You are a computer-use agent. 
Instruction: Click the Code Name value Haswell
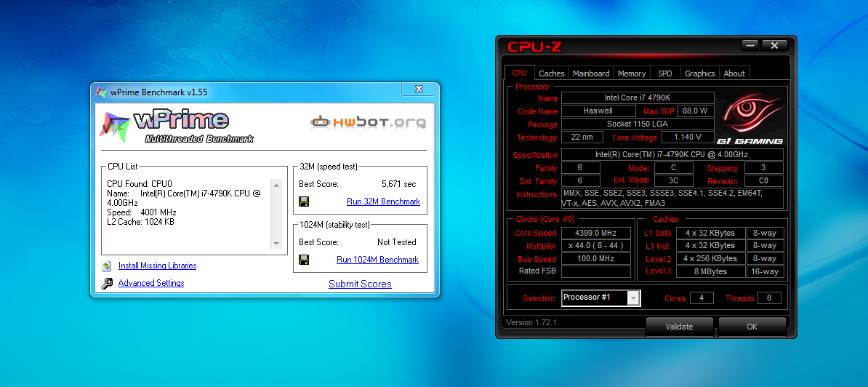pos(598,111)
